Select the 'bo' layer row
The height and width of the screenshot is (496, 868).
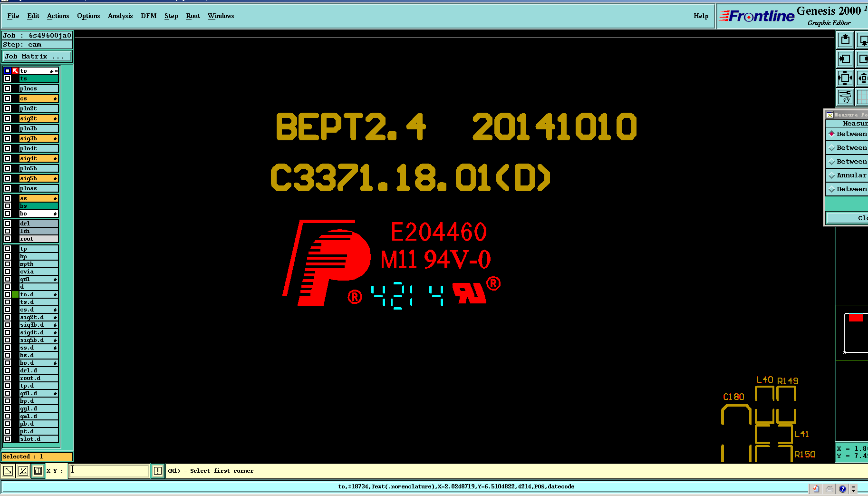39,214
